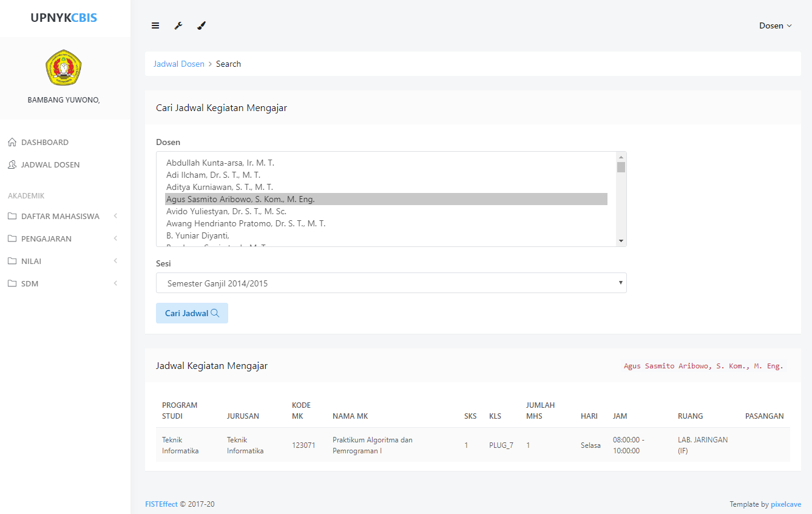The width and height of the screenshot is (812, 514).
Task: Open the Dosen user dropdown
Action: click(x=775, y=25)
